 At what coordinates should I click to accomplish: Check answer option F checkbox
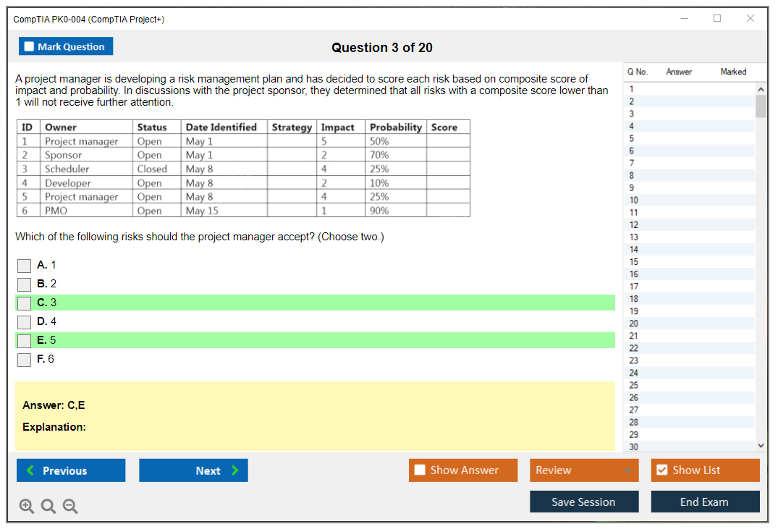pos(24,360)
